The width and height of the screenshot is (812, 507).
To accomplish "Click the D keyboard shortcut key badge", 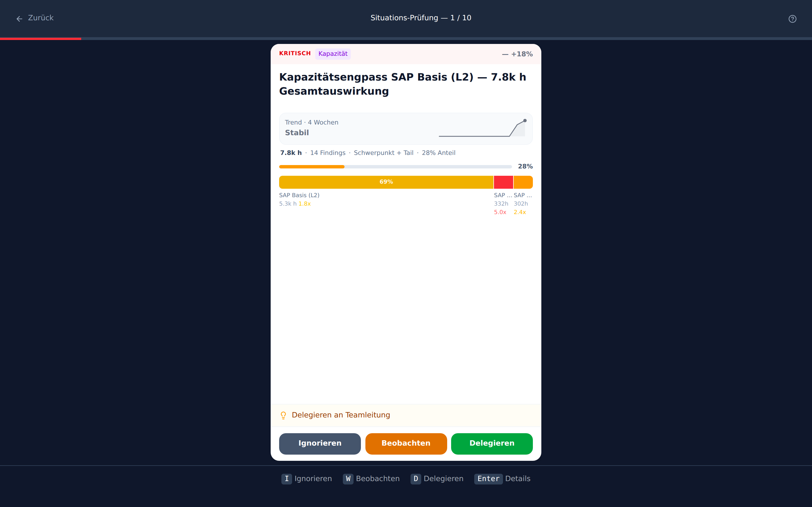I will point(416,479).
